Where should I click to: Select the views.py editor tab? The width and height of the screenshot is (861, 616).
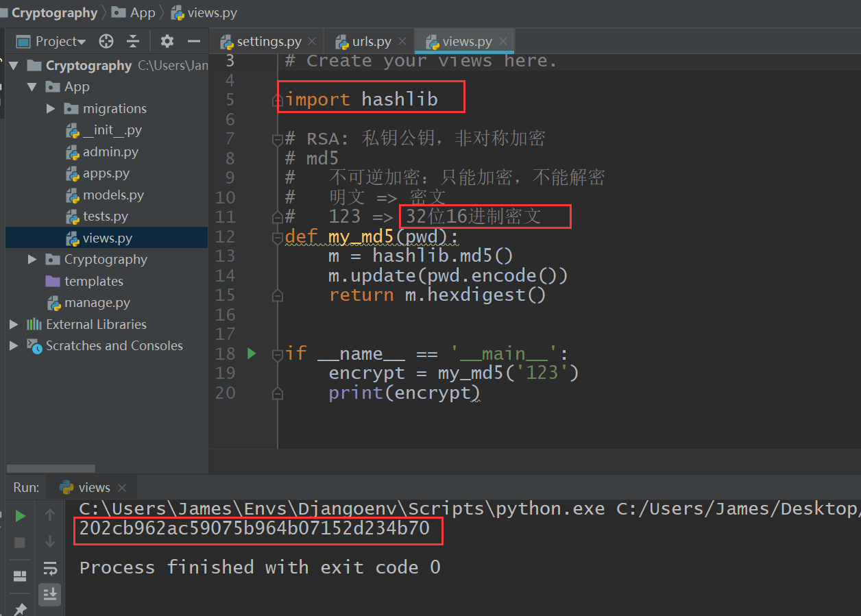[x=467, y=42]
